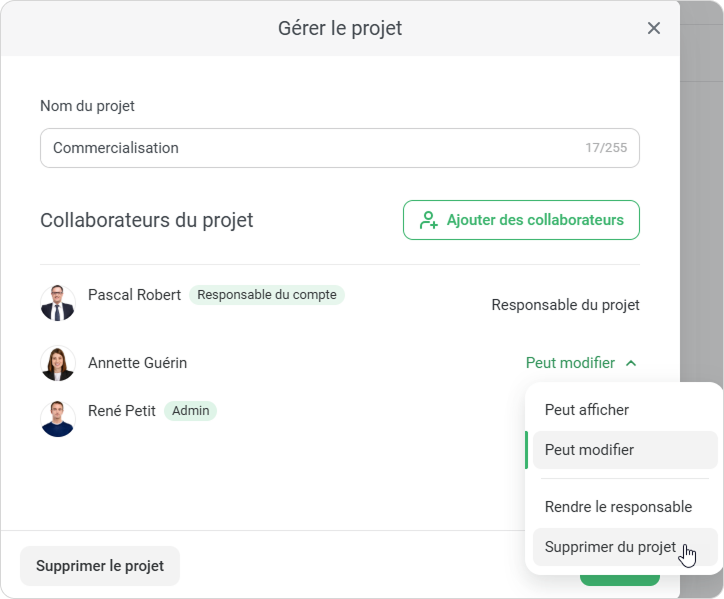Click the Supprimer le projet button
The height and width of the screenshot is (599, 724).
[100, 566]
